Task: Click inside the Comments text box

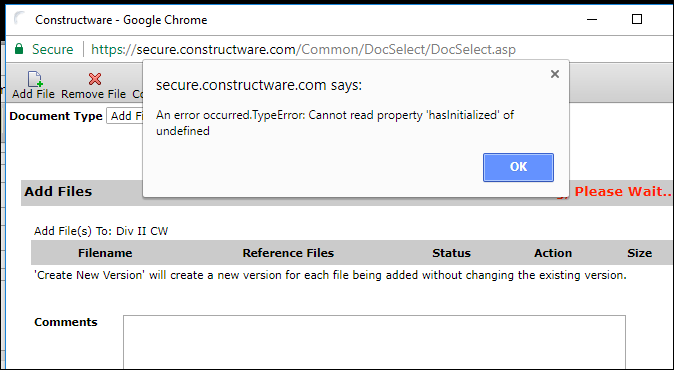Action: pos(374,342)
